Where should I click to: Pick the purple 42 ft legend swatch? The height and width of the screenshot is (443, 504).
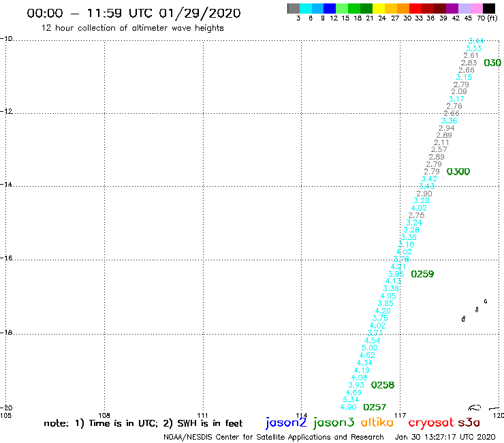[452, 8]
